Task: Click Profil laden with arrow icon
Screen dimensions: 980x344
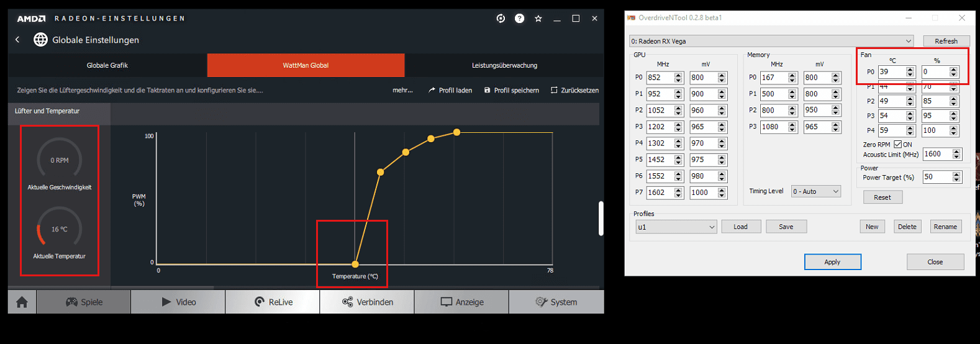Action: coord(450,90)
